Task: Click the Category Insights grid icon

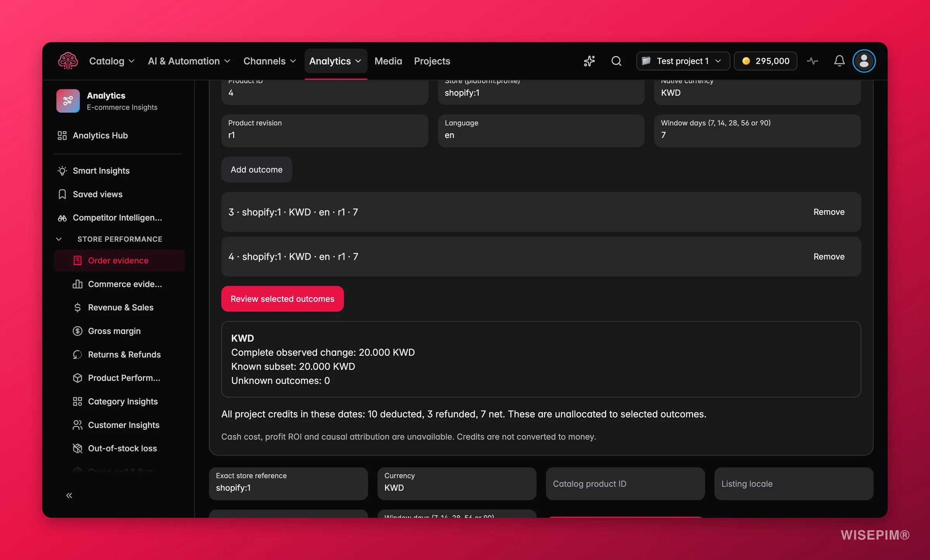Action: point(77,401)
